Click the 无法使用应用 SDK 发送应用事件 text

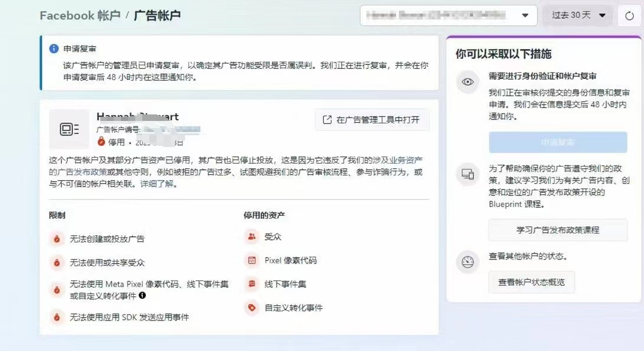click(x=129, y=317)
